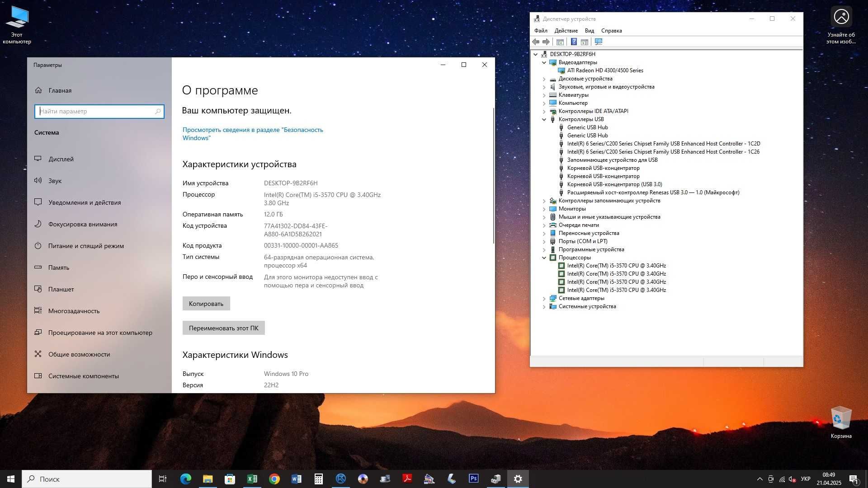868x488 pixels.
Task: Open the Справка menu
Action: tap(612, 31)
